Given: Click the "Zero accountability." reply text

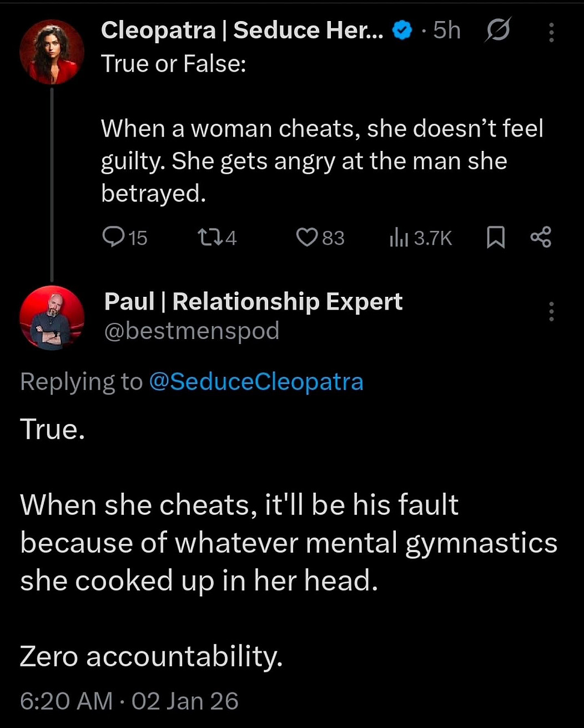Looking at the screenshot, I should click(151, 656).
